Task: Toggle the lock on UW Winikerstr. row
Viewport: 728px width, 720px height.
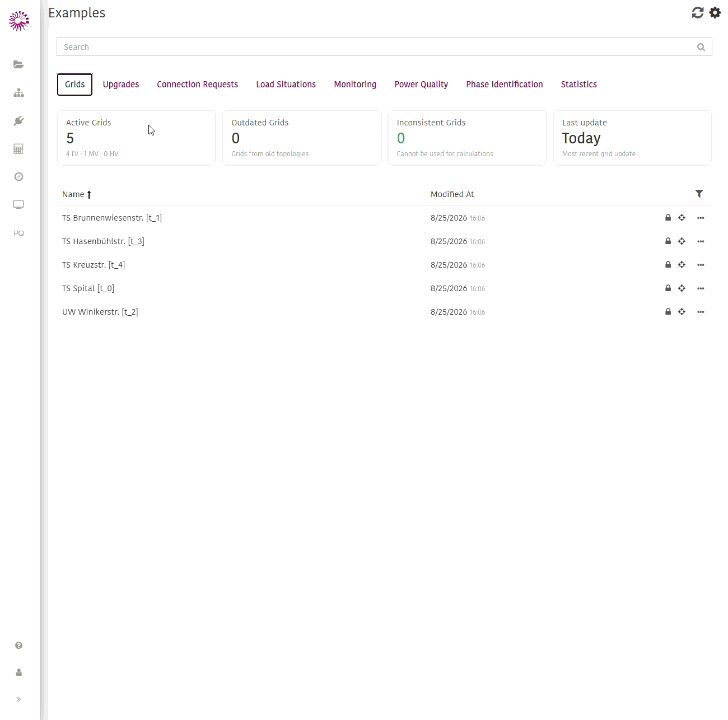Action: 668,312
